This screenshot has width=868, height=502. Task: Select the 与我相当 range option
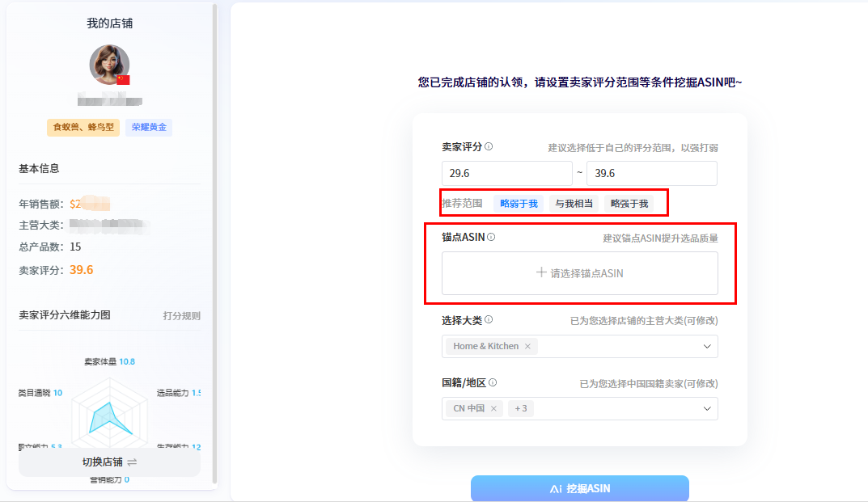pyautogui.click(x=573, y=203)
